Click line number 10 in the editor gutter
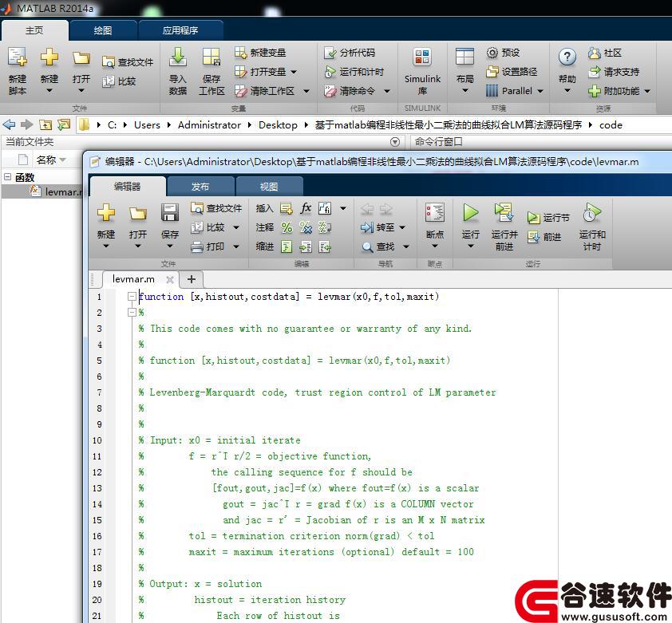The width and height of the screenshot is (672, 623). 97,440
